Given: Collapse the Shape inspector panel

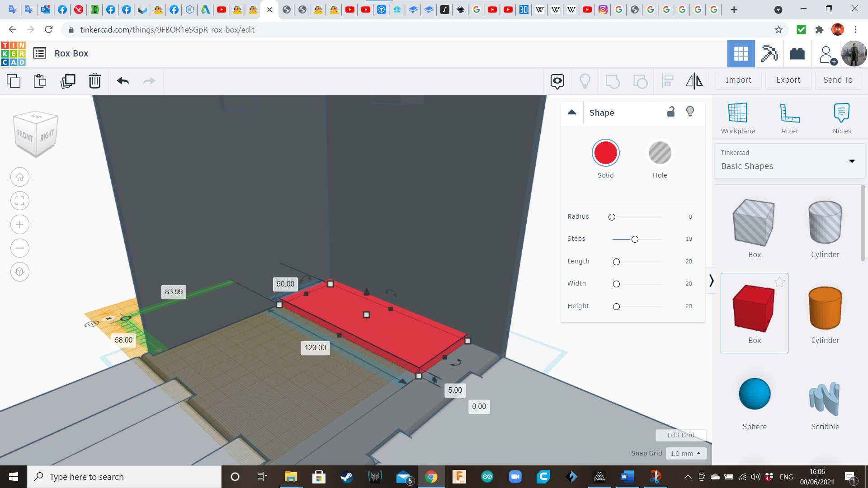Looking at the screenshot, I should click(572, 113).
